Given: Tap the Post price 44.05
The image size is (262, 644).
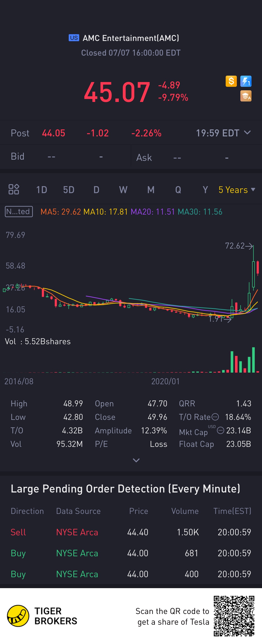Looking at the screenshot, I should tap(54, 133).
